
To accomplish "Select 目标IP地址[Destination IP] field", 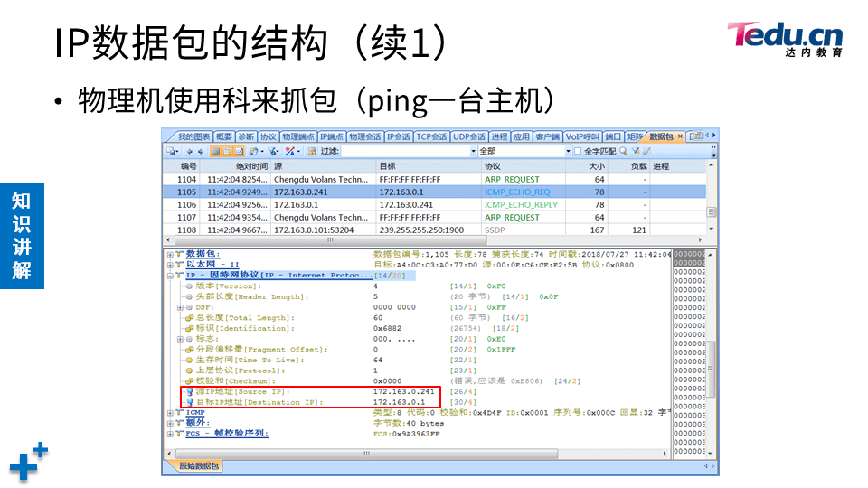I will point(259,402).
